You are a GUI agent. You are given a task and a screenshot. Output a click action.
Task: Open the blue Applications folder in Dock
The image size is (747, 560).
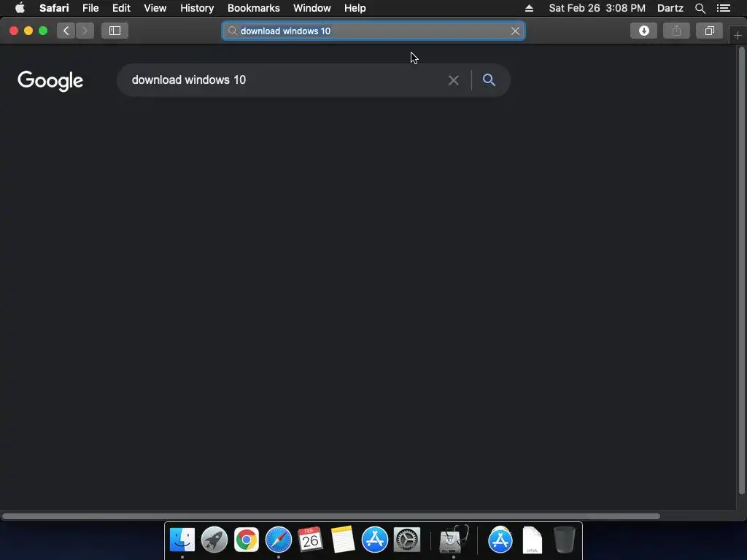[500, 540]
